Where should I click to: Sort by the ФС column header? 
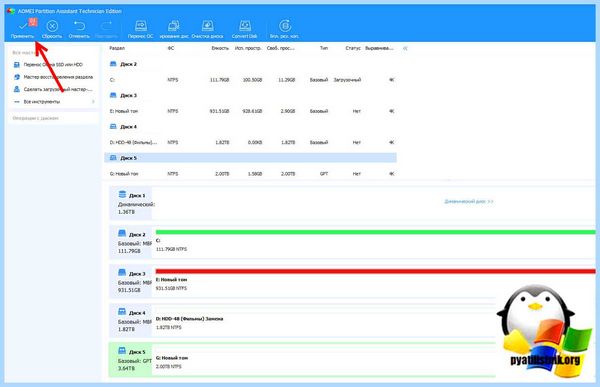pos(171,48)
